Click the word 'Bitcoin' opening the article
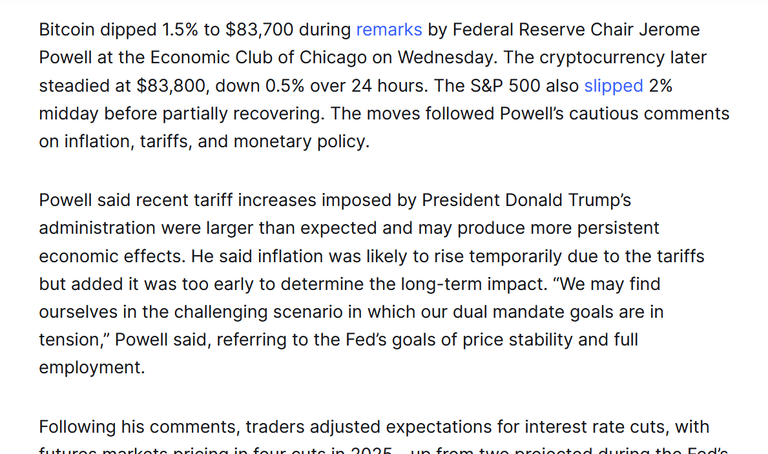Screen dimensions: 768x454 [x=67, y=30]
